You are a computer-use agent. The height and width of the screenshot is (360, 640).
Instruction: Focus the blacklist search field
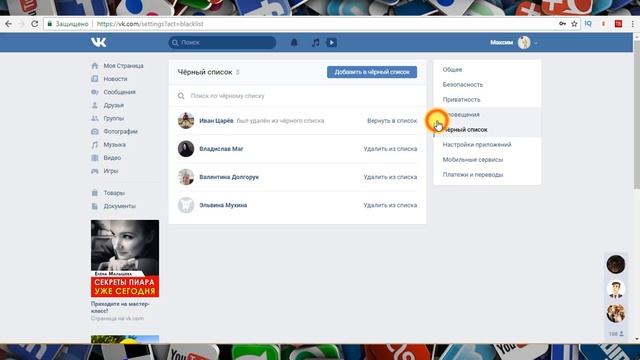[297, 96]
